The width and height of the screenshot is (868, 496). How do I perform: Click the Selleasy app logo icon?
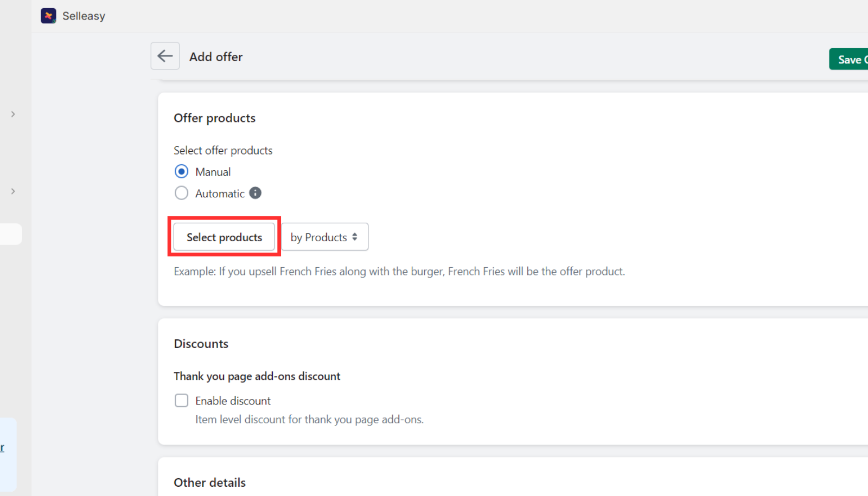pyautogui.click(x=48, y=16)
